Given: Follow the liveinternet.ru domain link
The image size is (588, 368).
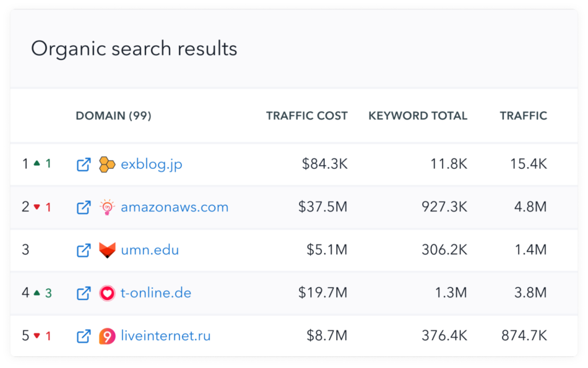Looking at the screenshot, I should pos(166,336).
